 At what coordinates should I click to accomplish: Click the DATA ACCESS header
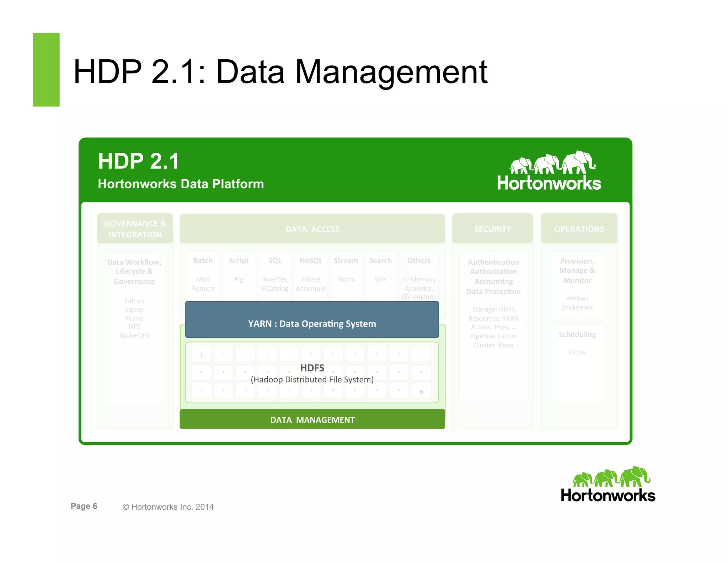pyautogui.click(x=312, y=229)
